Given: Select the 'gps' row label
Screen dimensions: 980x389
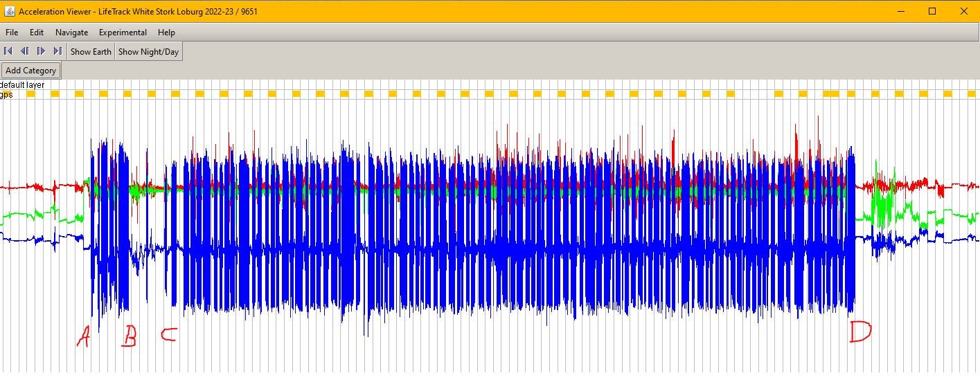Looking at the screenshot, I should (6, 95).
